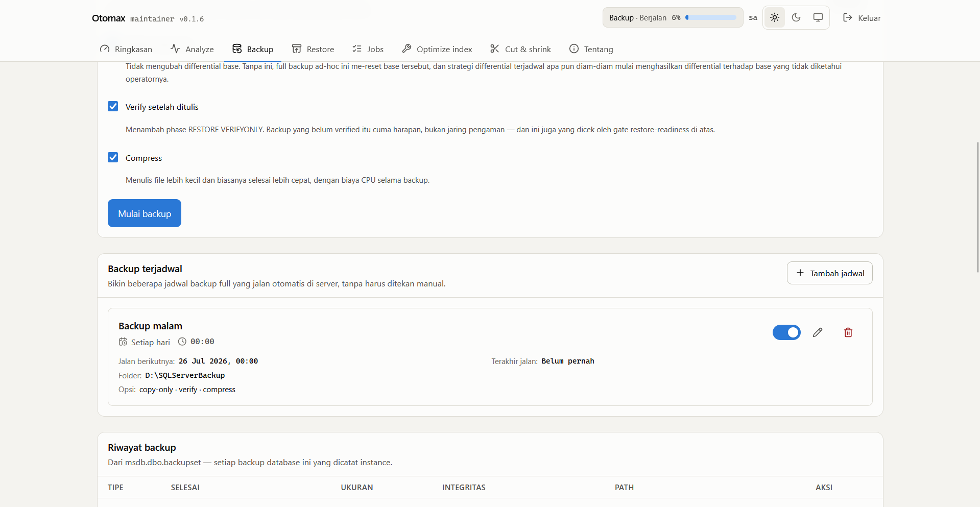
Task: Uncheck the Compress checkbox
Action: (x=113, y=157)
